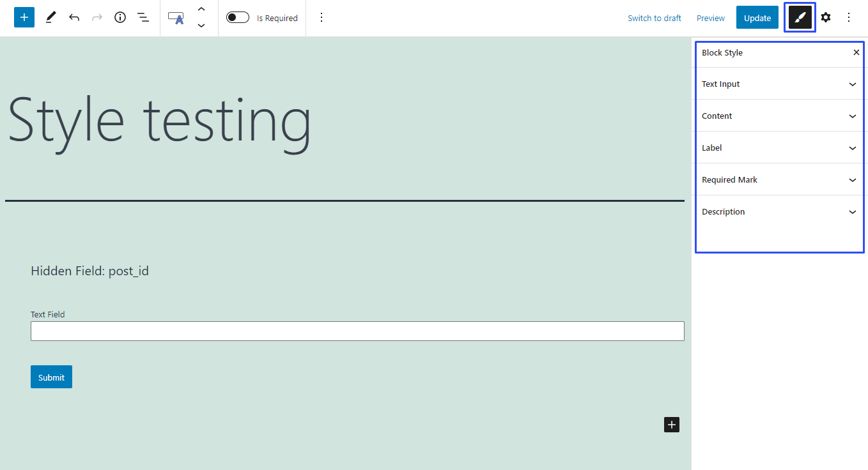Click the Undo arrow icon
868x470 pixels.
click(74, 17)
